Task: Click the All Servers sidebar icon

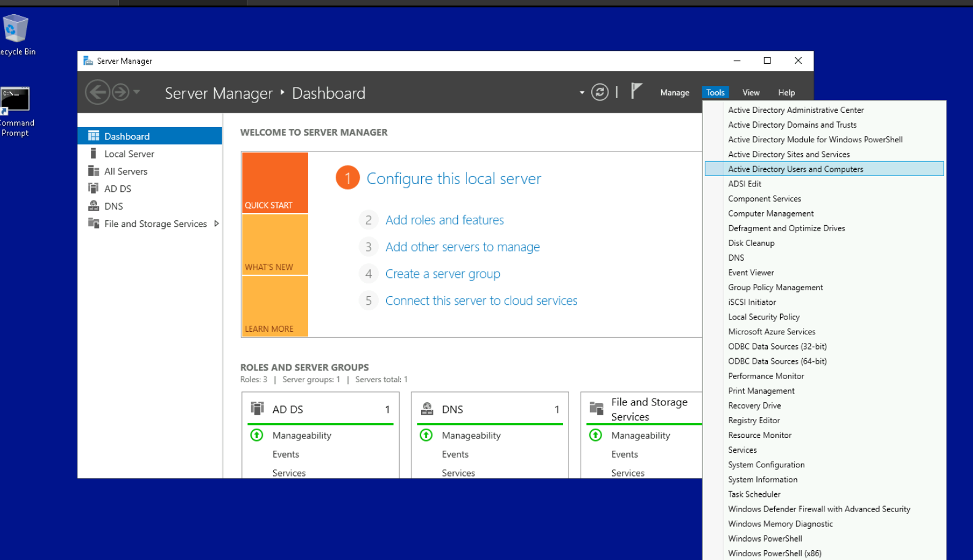Action: [x=93, y=171]
